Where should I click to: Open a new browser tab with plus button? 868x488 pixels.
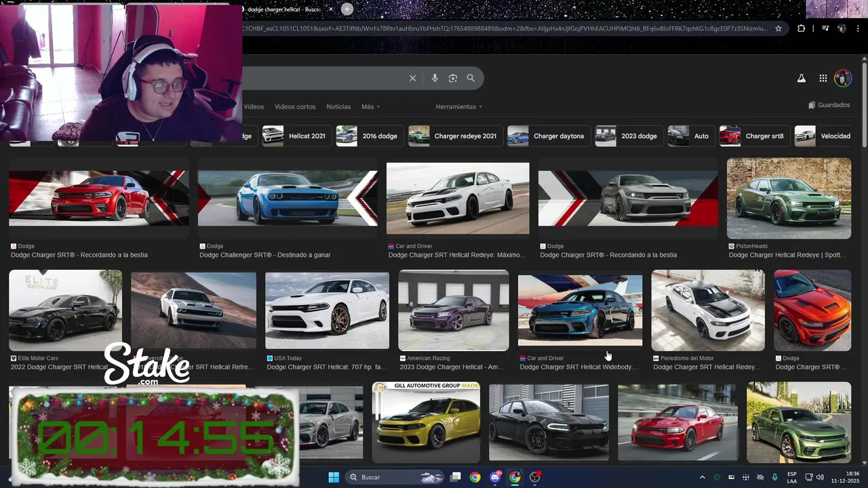pos(347,9)
